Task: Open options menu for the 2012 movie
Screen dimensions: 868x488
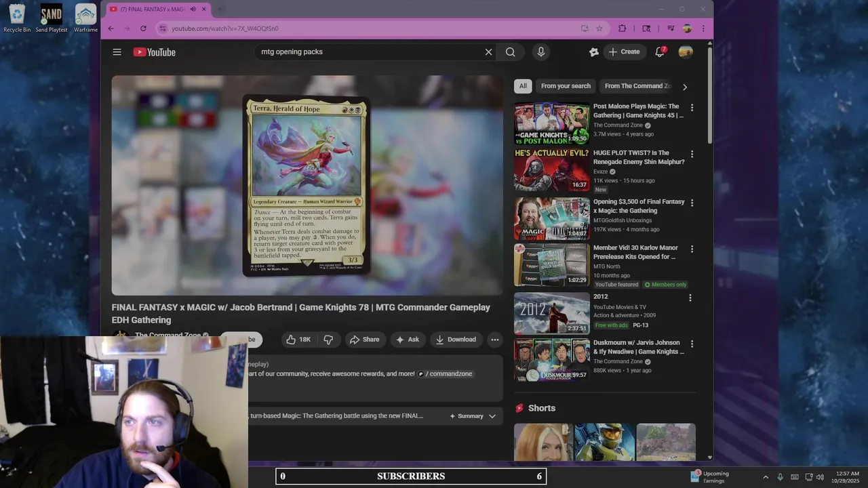Action: [x=690, y=298]
